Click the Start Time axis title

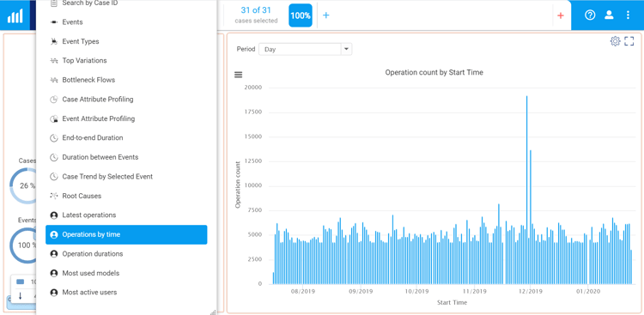click(452, 303)
